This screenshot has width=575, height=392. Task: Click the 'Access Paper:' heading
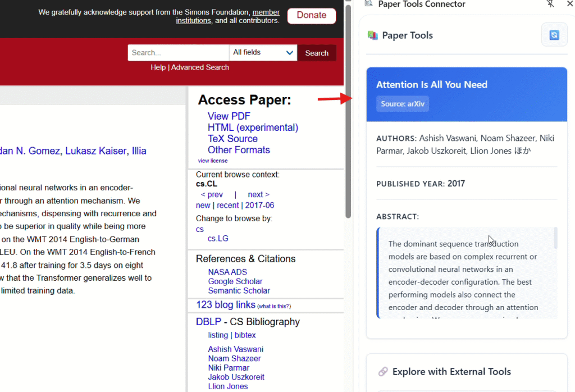click(244, 100)
